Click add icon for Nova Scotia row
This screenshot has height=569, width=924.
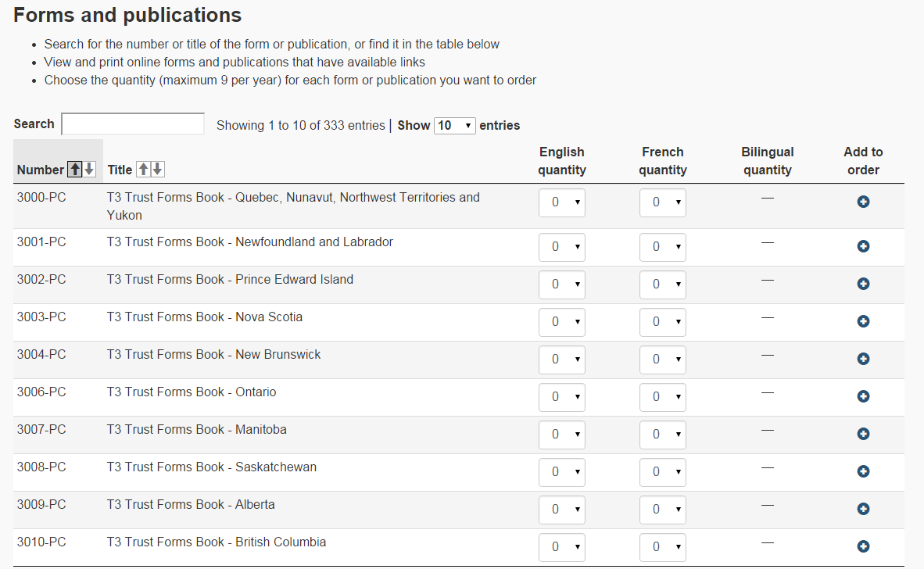click(x=863, y=321)
